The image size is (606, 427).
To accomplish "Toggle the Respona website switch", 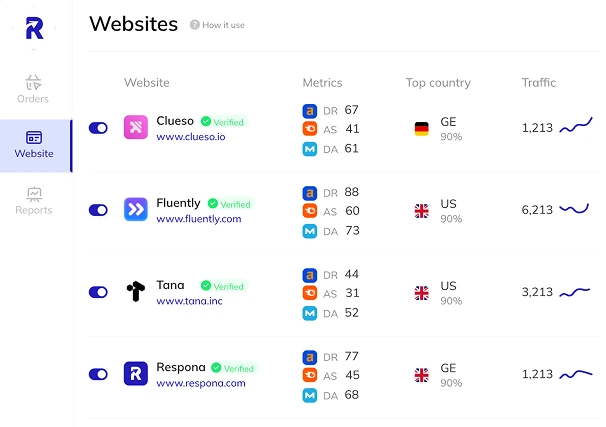I will (x=98, y=374).
